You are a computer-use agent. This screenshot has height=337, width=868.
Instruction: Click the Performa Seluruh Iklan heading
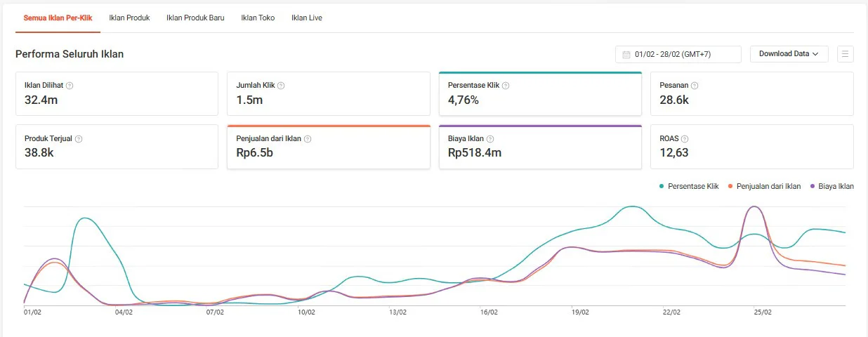click(x=70, y=54)
